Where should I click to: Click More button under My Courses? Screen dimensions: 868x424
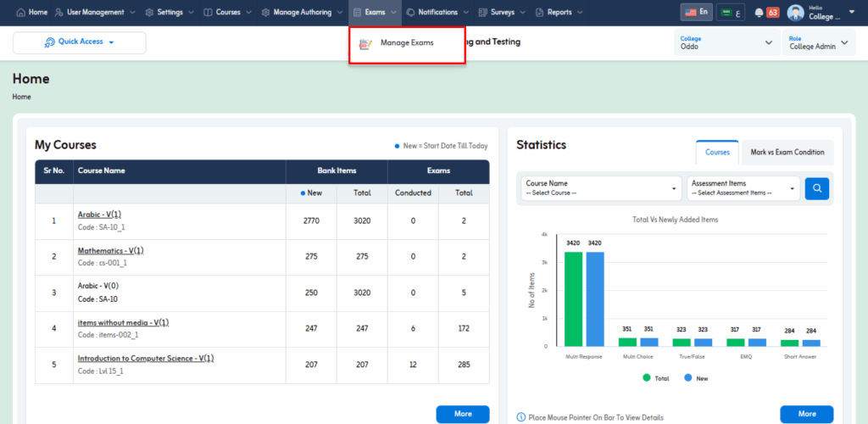462,414
